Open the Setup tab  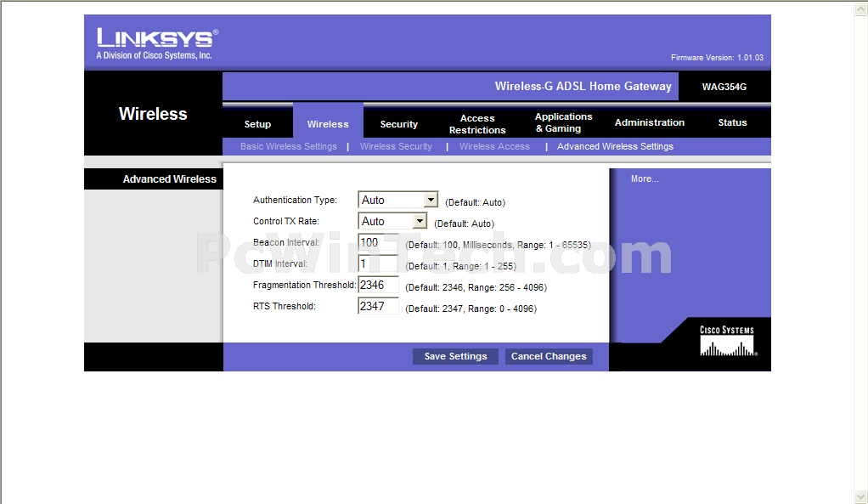coord(257,124)
